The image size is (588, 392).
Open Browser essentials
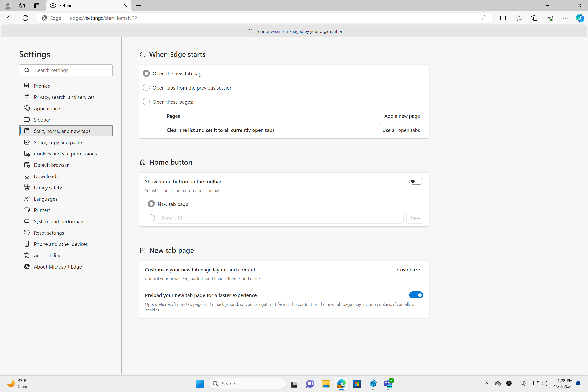click(x=550, y=18)
